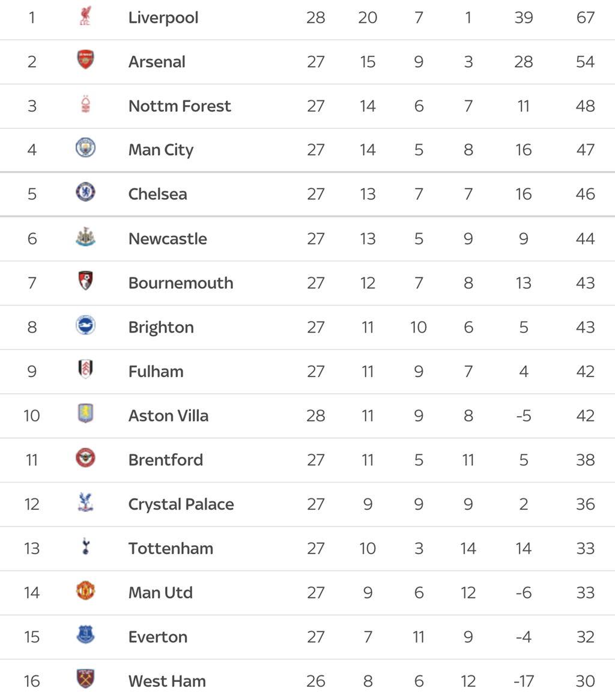The height and width of the screenshot is (700, 615).
Task: Click the Aston Villa badge
Action: (85, 414)
